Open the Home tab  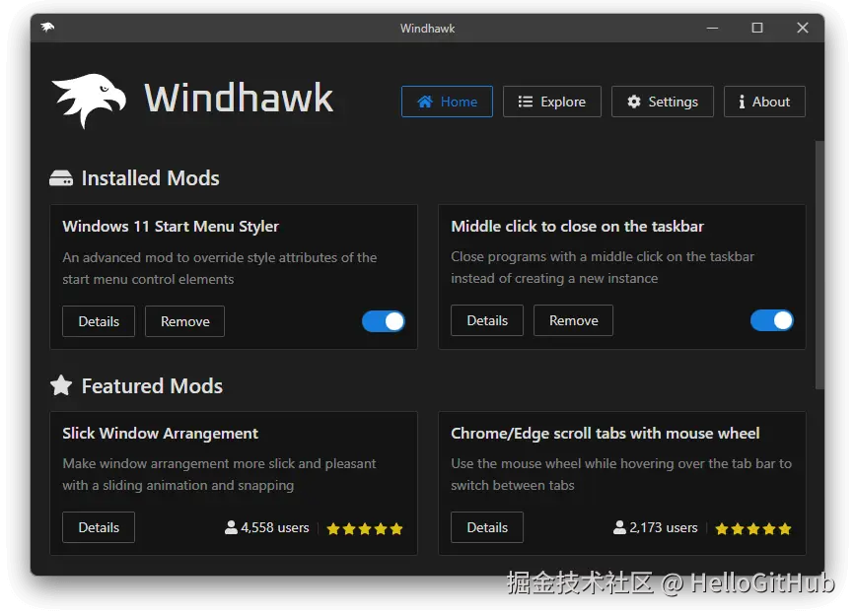pos(447,102)
